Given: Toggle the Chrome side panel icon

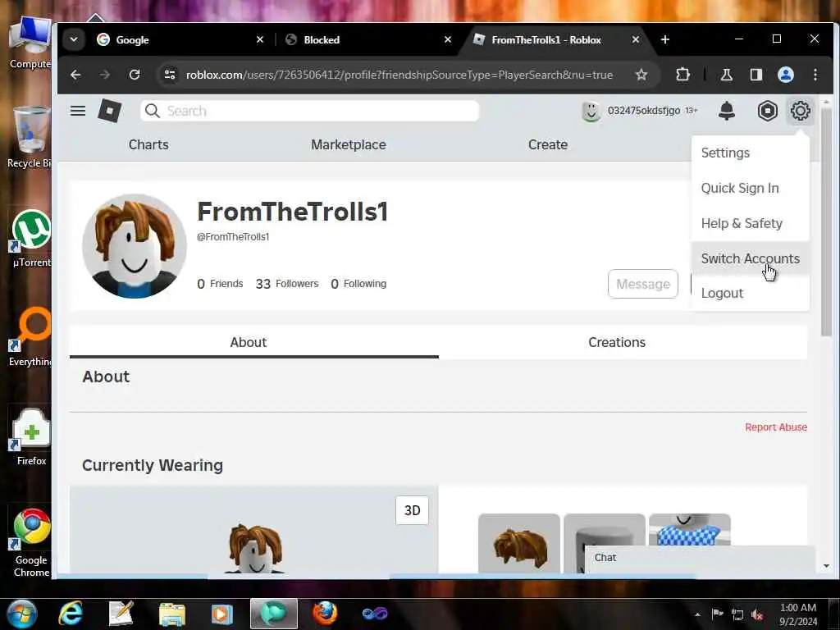Looking at the screenshot, I should click(756, 75).
